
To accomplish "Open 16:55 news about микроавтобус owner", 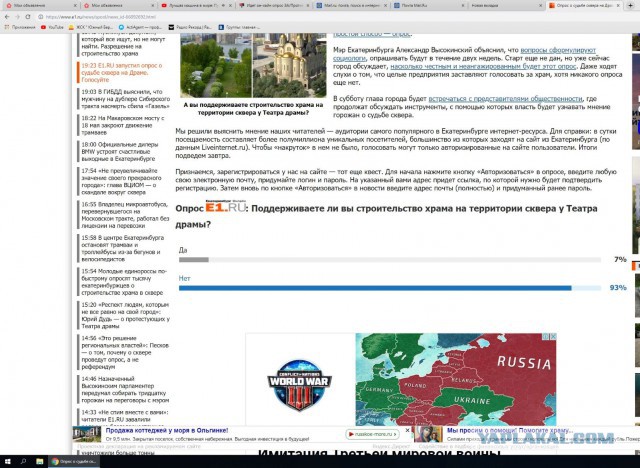I will coord(125,215).
